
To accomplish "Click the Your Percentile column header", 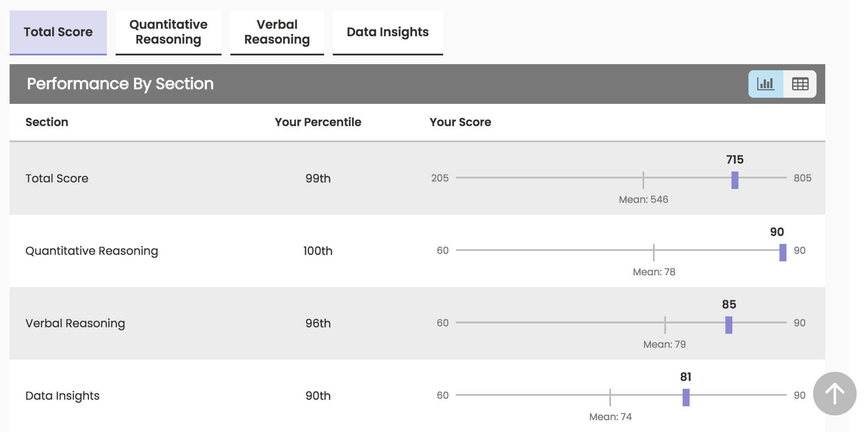I will tap(318, 122).
